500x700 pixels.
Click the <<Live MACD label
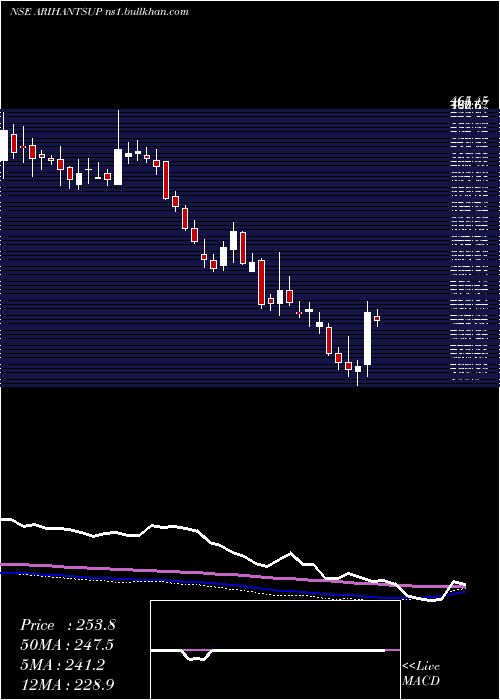coord(421,673)
